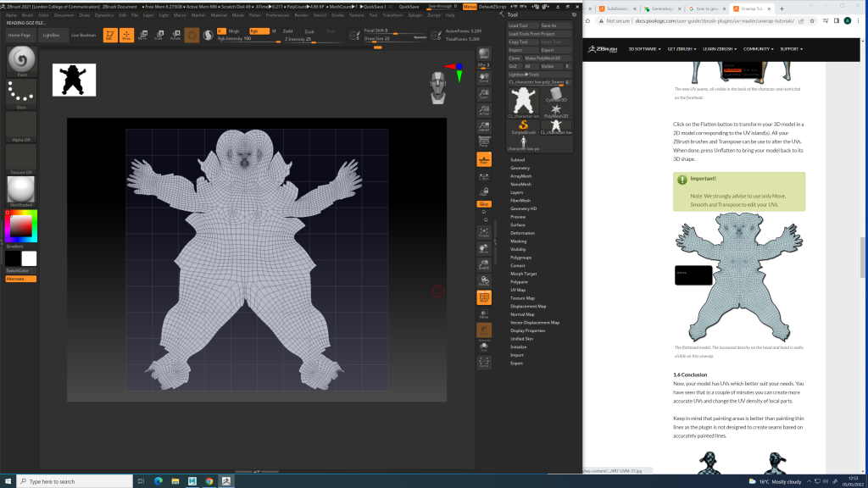
Task: Click the right shelf Rotate view icon
Action: pyautogui.click(x=484, y=281)
